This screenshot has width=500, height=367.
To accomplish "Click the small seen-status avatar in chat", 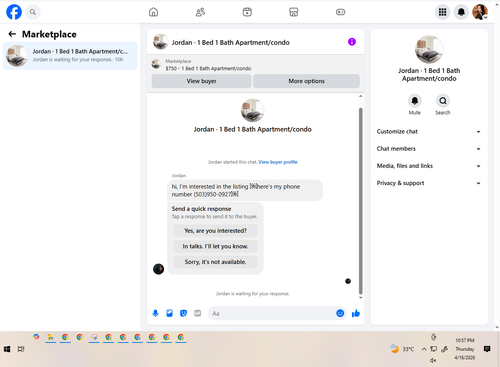I will coord(348,281).
